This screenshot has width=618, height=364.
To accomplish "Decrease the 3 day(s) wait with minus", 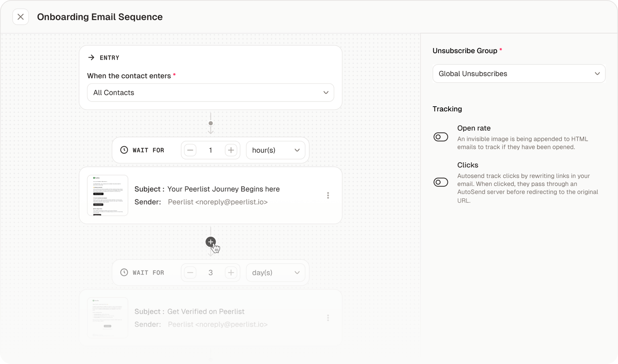I will (190, 273).
